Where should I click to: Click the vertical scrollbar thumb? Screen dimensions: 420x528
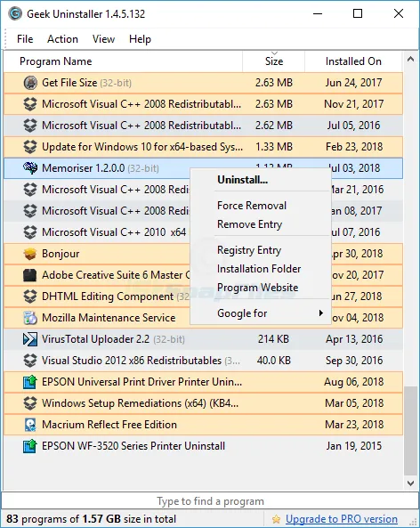[410, 431]
